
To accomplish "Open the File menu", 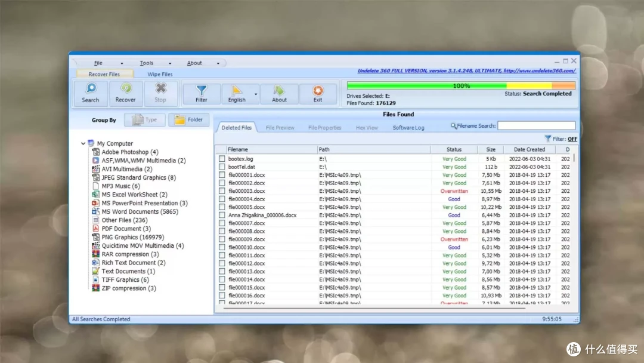I will [x=98, y=63].
